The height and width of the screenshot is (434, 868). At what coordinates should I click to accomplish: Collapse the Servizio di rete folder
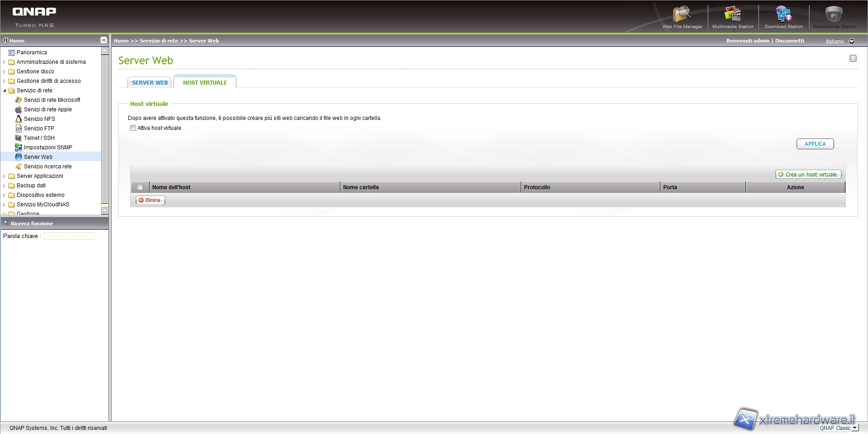point(5,91)
